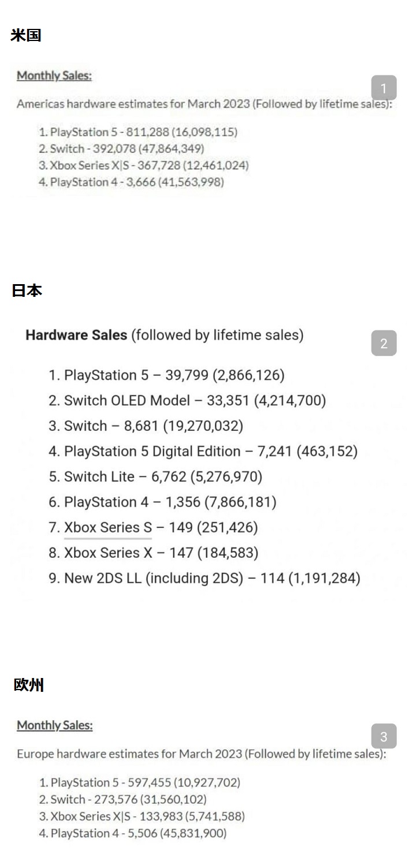Image resolution: width=416 pixels, height=868 pixels.
Task: Click the Xbox Series X – 147 entry
Action: coord(161,553)
